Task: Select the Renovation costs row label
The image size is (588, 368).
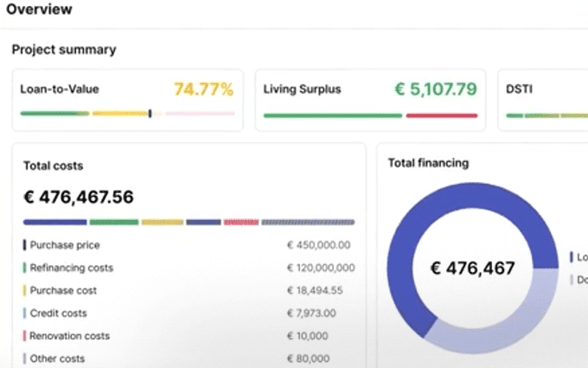Action: tap(69, 336)
